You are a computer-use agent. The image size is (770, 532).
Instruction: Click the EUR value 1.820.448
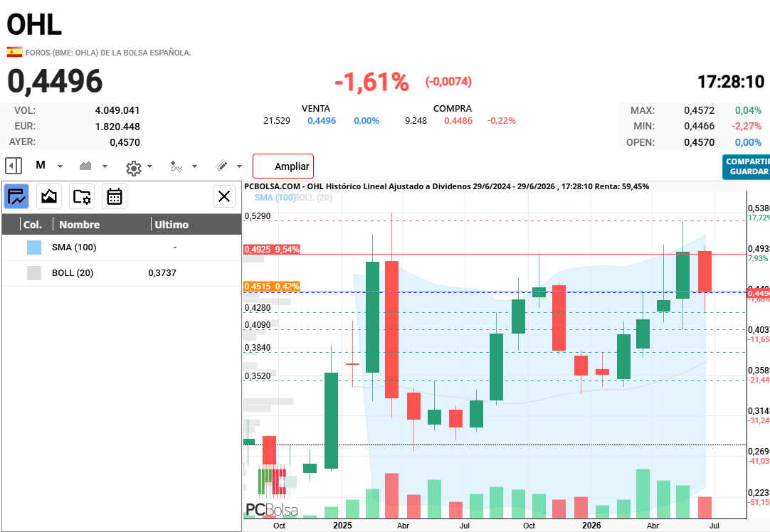click(x=117, y=127)
